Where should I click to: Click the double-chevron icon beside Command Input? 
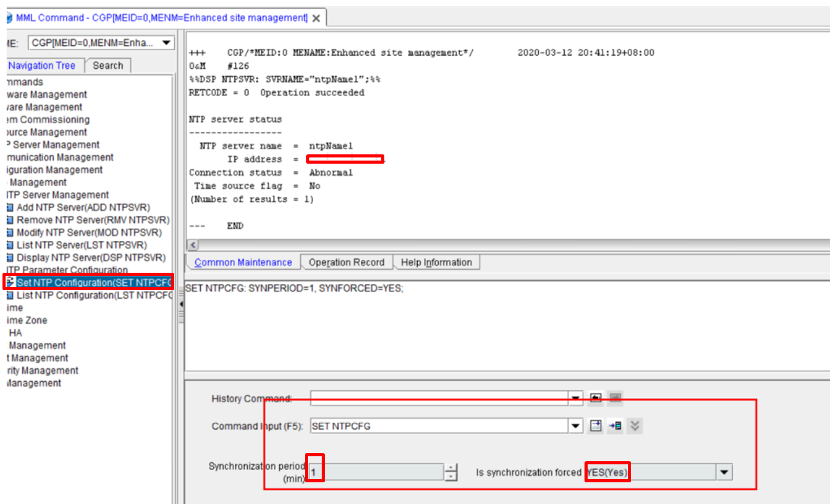(x=635, y=426)
